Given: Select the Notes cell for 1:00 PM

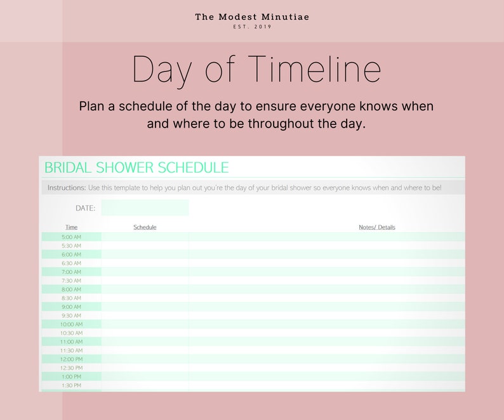Looking at the screenshot, I should coord(327,377).
